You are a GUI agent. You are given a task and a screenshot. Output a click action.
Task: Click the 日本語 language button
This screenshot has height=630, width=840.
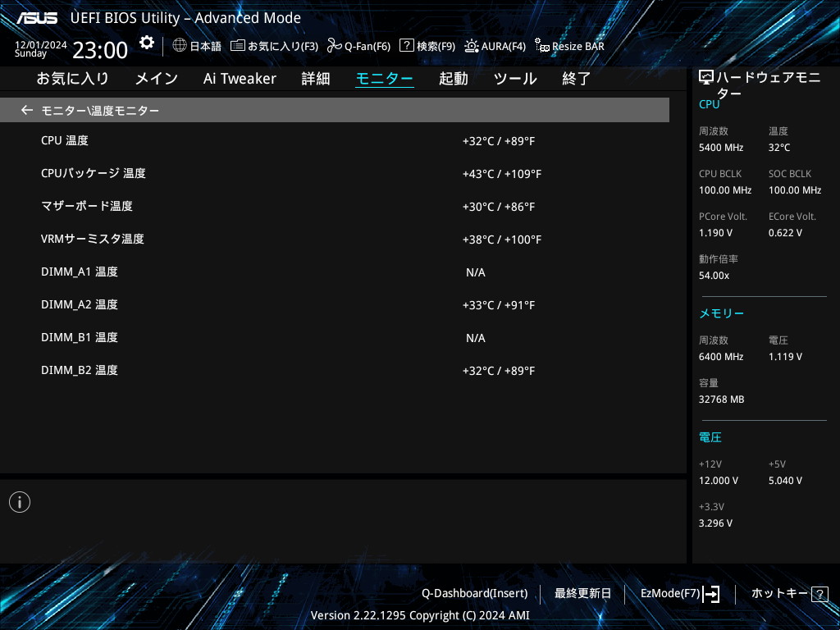coord(205,47)
